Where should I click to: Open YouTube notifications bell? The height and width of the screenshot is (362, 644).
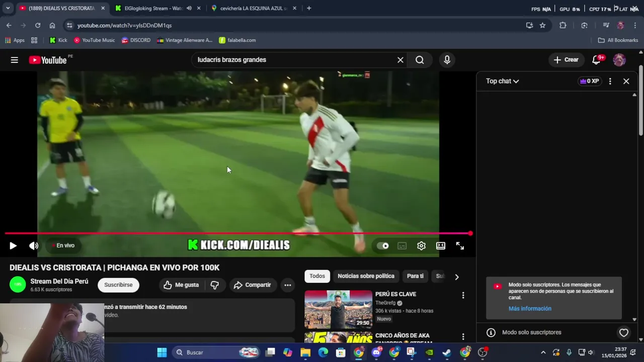[596, 60]
